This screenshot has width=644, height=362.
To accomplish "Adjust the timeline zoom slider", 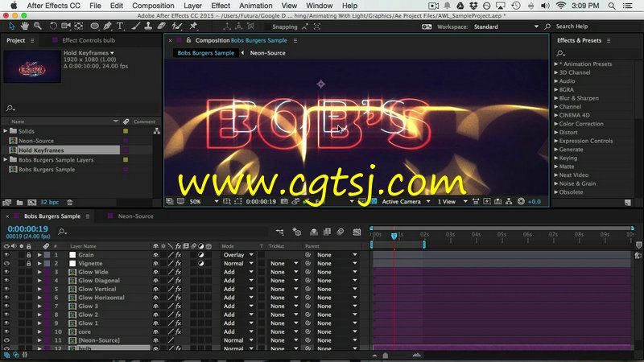I will click(386, 356).
